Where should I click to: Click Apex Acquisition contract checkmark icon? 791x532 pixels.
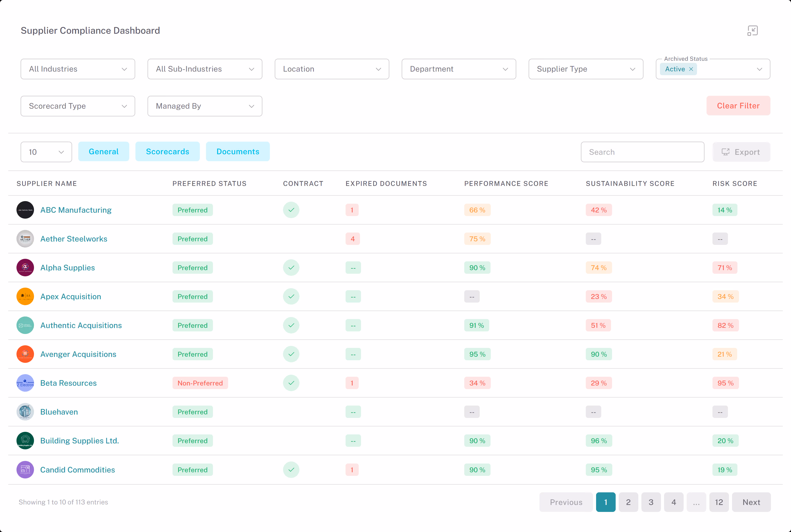pyautogui.click(x=291, y=297)
